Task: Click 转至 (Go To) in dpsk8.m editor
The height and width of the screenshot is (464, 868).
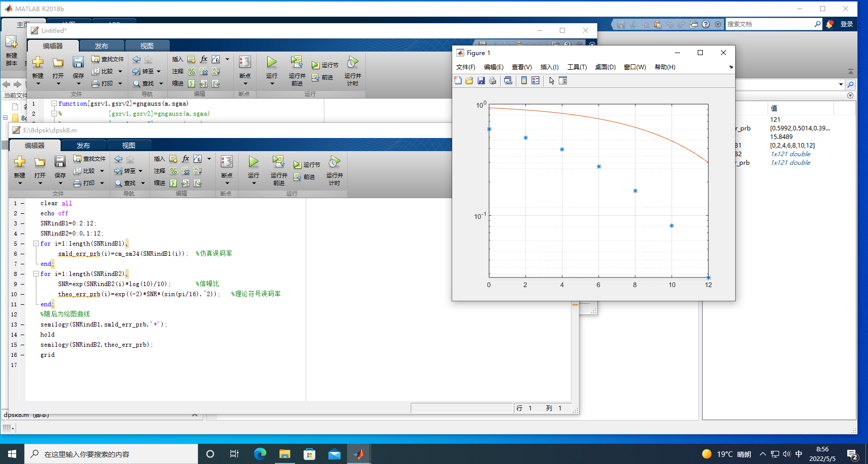Action: tap(129, 171)
